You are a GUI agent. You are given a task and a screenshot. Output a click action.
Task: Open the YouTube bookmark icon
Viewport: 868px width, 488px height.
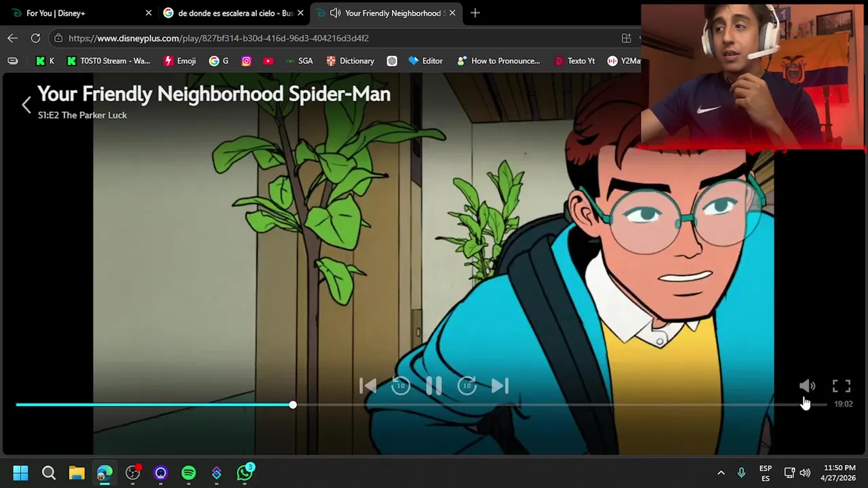coord(269,61)
